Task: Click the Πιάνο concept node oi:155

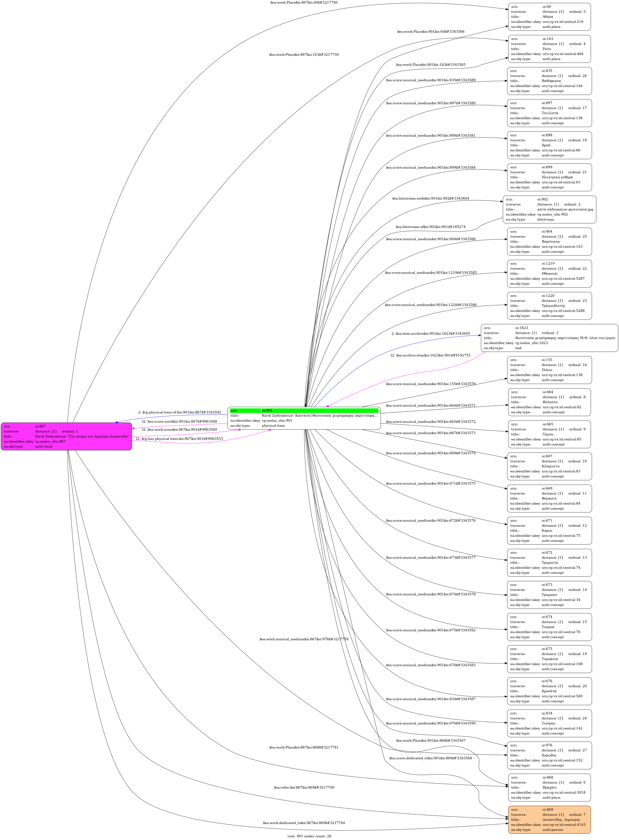Action: (549, 370)
